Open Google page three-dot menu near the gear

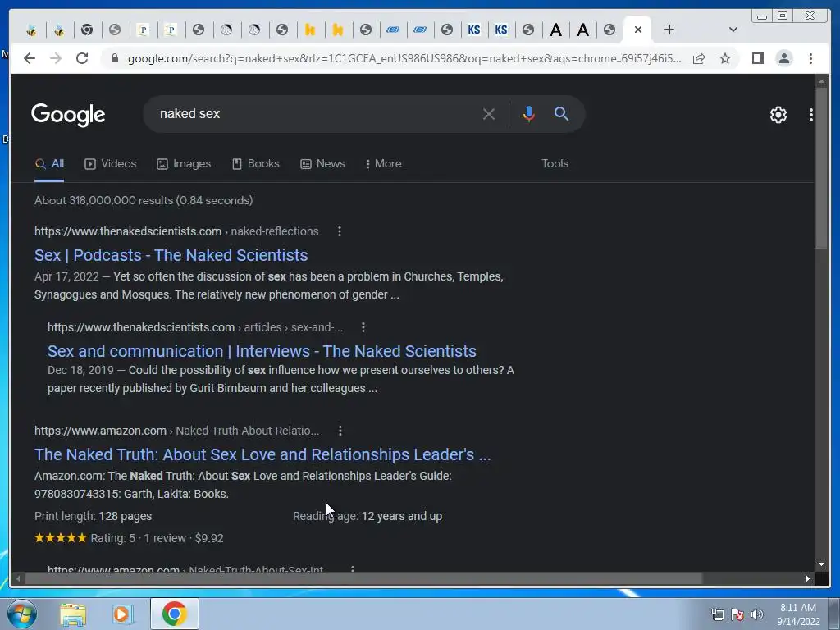click(x=811, y=115)
